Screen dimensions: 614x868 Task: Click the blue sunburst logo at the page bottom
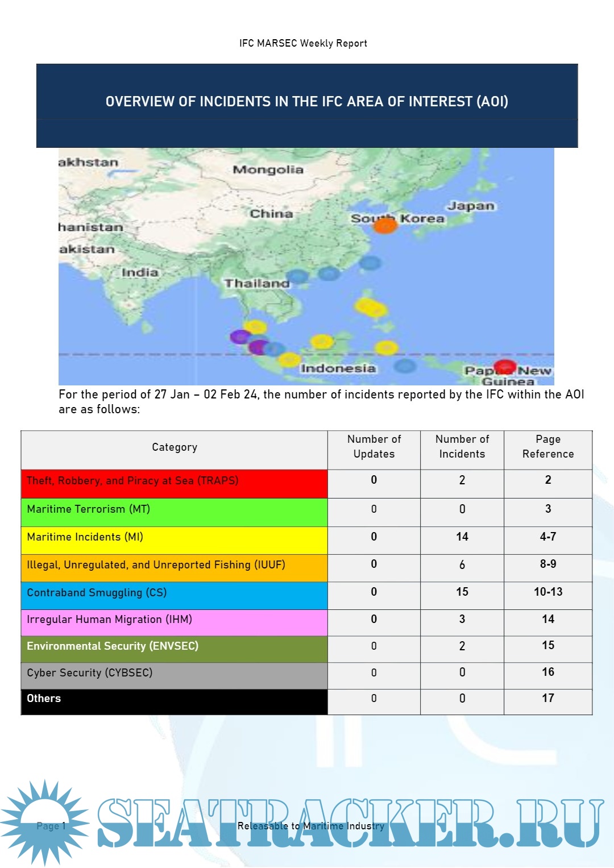tap(45, 822)
